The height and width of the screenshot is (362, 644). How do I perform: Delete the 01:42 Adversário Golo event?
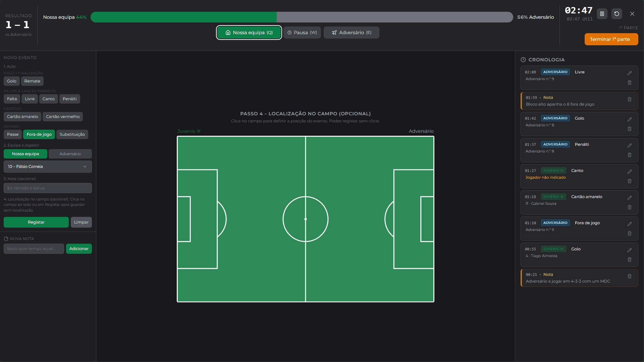pos(630,129)
